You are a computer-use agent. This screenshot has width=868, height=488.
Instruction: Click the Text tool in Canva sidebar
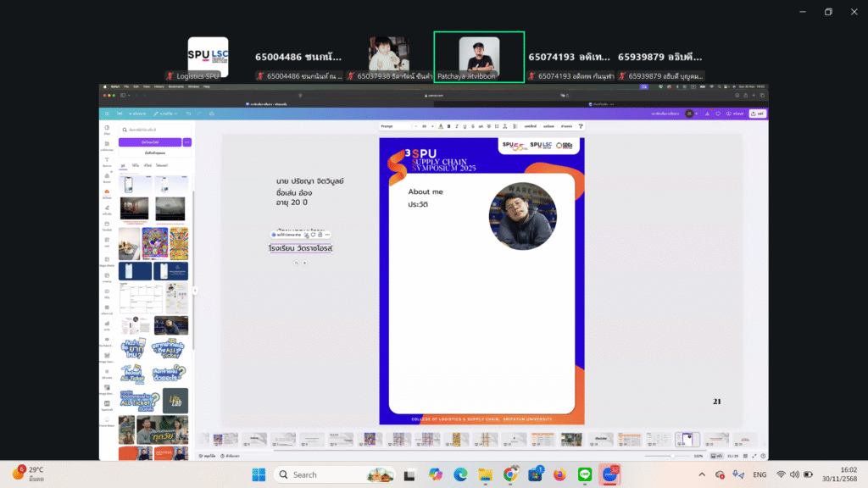click(x=107, y=160)
